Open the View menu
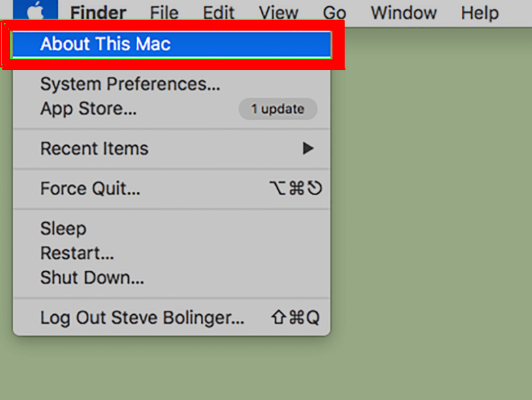The height and width of the screenshot is (400, 532). [279, 13]
